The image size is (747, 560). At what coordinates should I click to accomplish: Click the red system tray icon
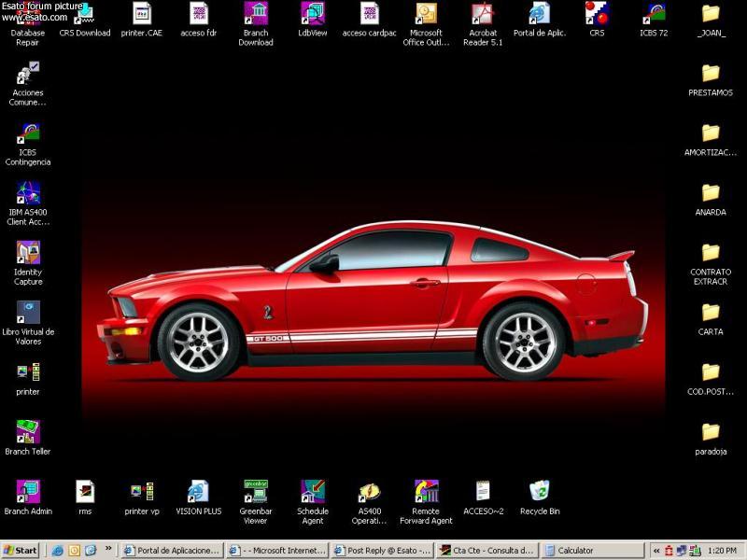click(669, 551)
